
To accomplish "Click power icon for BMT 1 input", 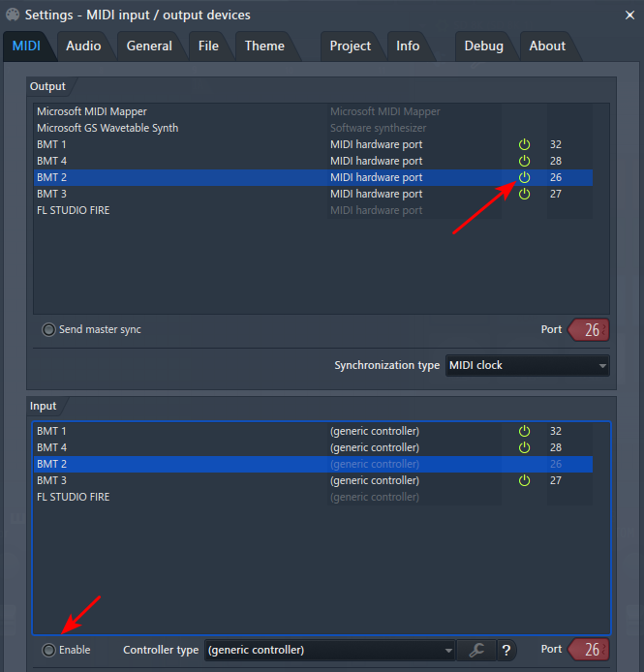I will [525, 431].
